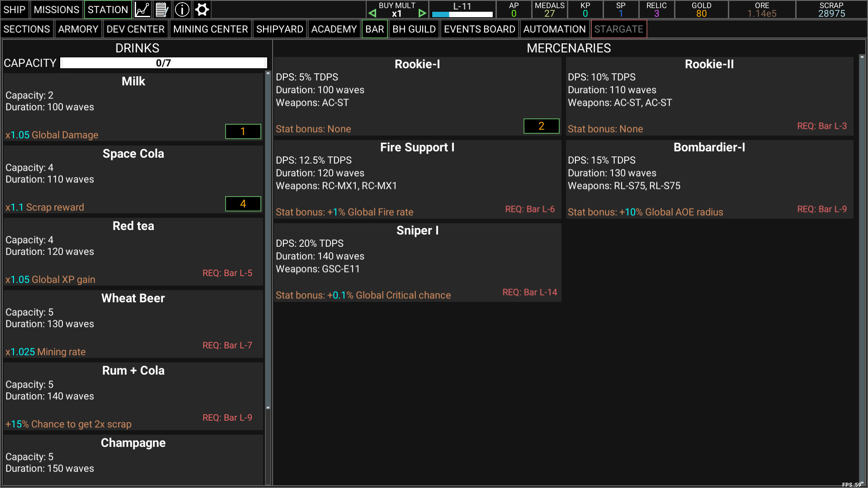This screenshot has height=488, width=868.
Task: Toggle the BAR section active
Action: tap(375, 29)
